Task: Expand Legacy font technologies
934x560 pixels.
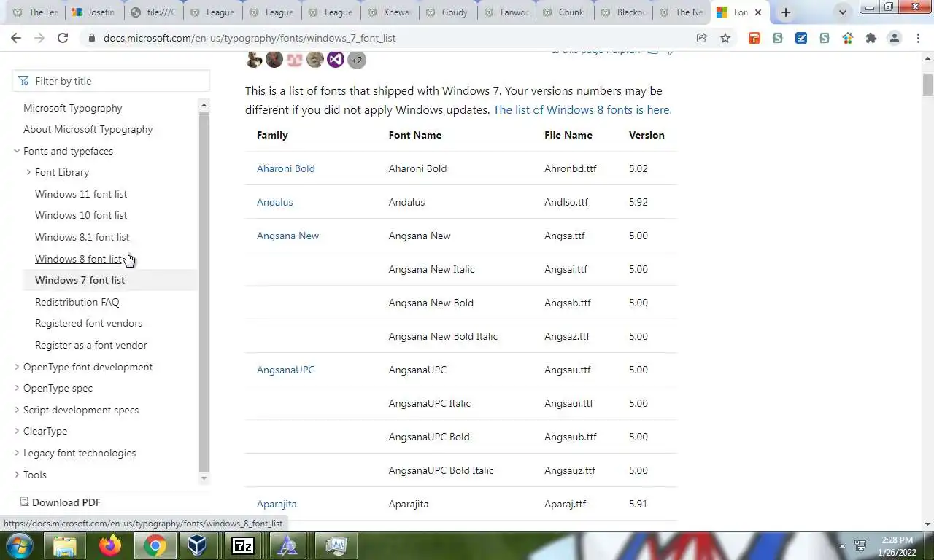Action: point(17,453)
